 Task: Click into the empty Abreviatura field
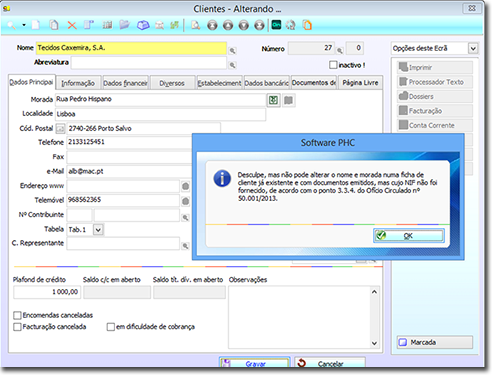coord(149,63)
